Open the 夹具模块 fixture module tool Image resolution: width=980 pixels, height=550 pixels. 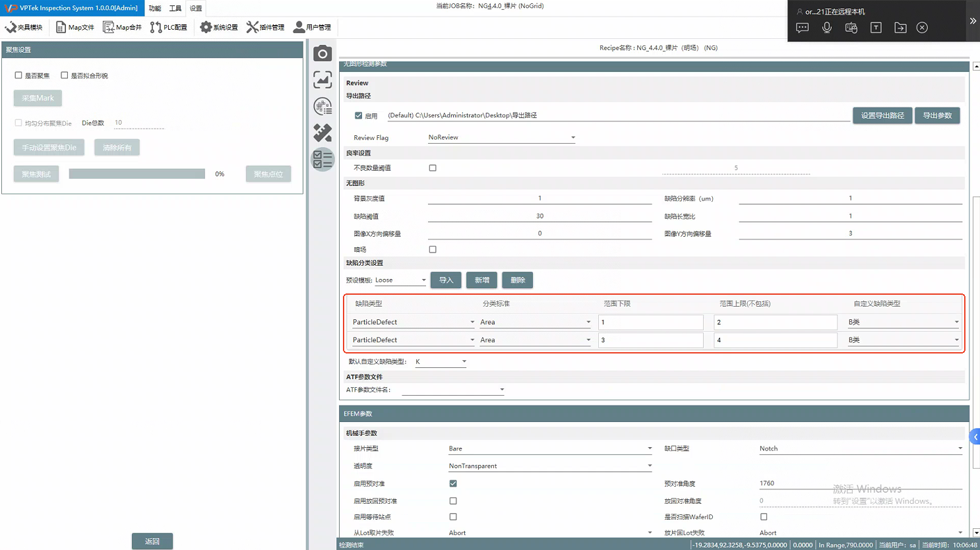click(24, 27)
